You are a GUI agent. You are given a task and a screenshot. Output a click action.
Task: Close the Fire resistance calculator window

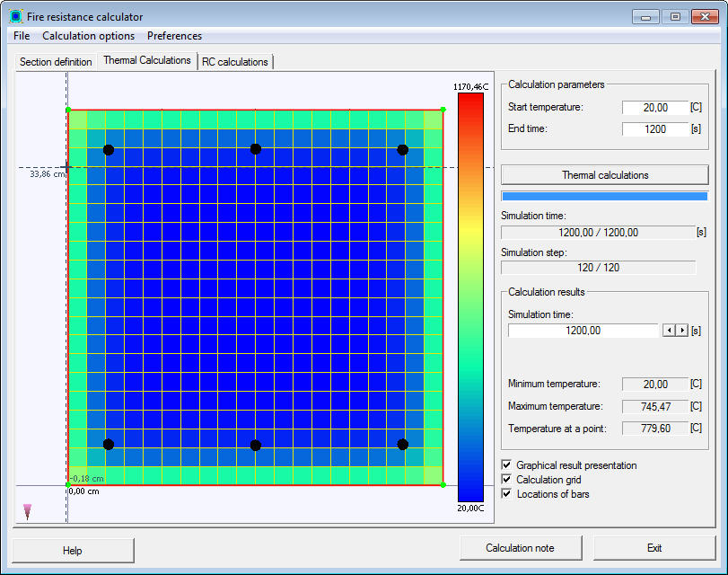(705, 17)
